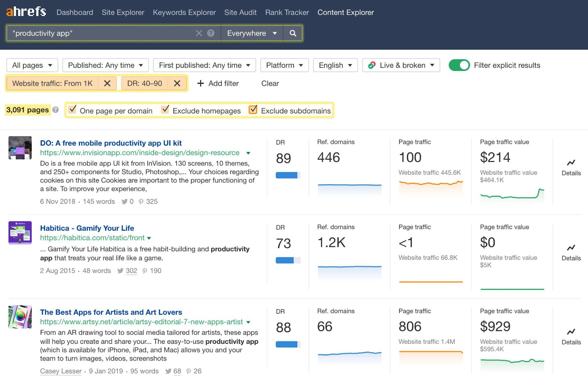
Task: Open the article The Best Apps for Artists
Action: pos(111,312)
